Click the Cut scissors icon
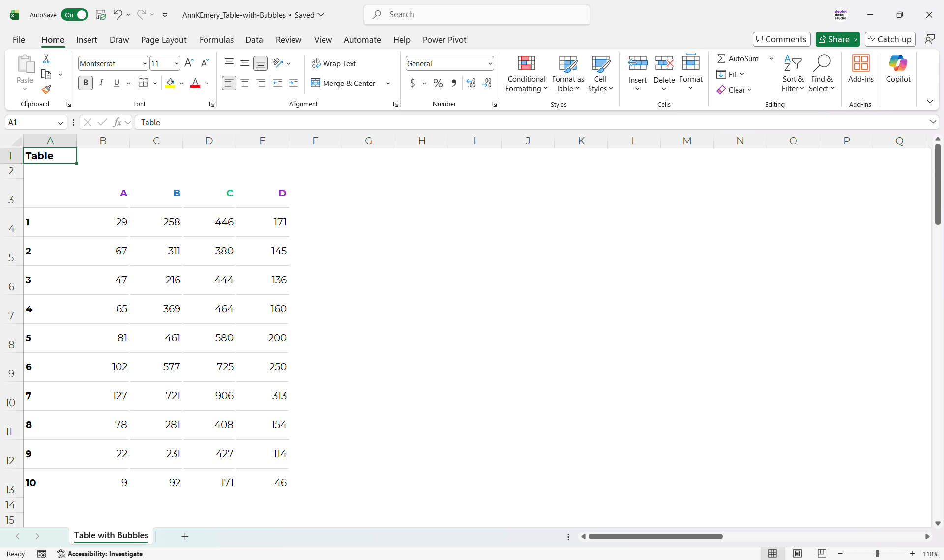 pos(46,59)
